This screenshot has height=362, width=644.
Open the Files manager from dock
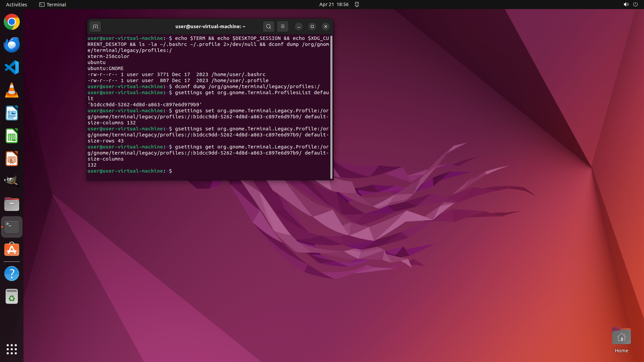pyautogui.click(x=12, y=204)
